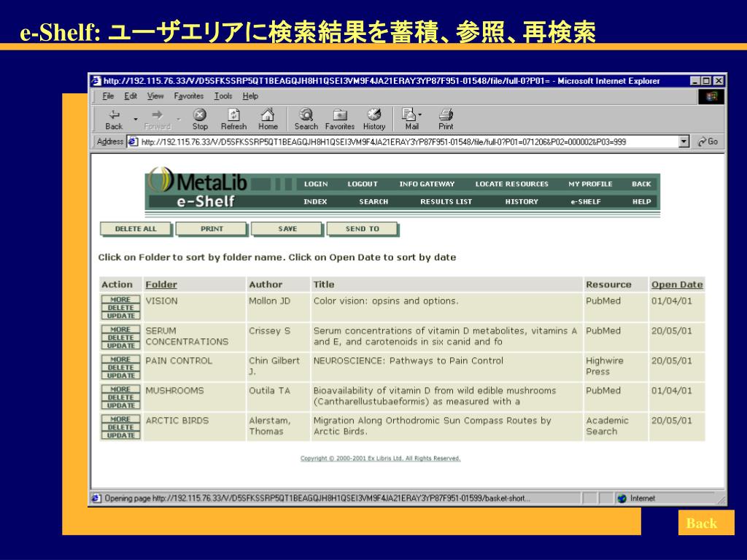Click the IE Back toolbar icon
747x560 pixels.
click(114, 119)
